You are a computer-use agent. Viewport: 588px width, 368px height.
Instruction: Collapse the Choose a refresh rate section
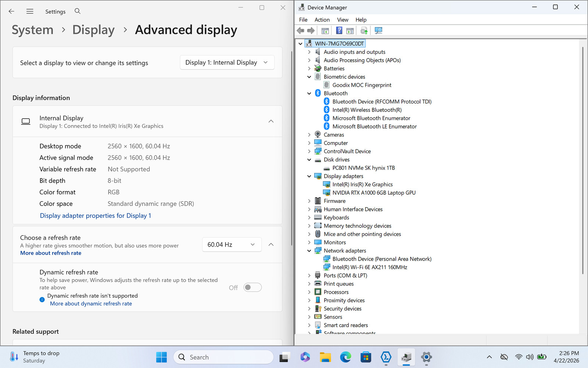271,245
